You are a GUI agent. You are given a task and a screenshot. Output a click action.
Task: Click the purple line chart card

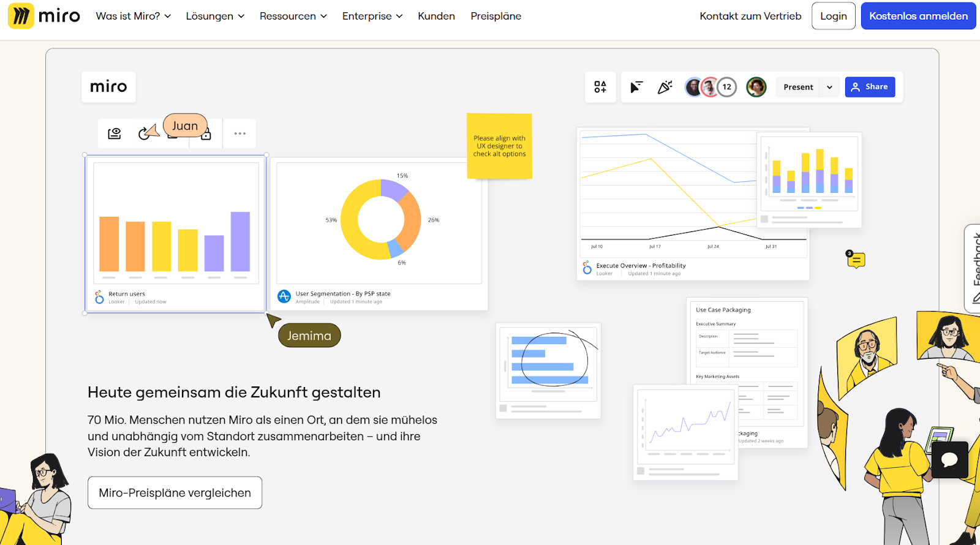[685, 432]
